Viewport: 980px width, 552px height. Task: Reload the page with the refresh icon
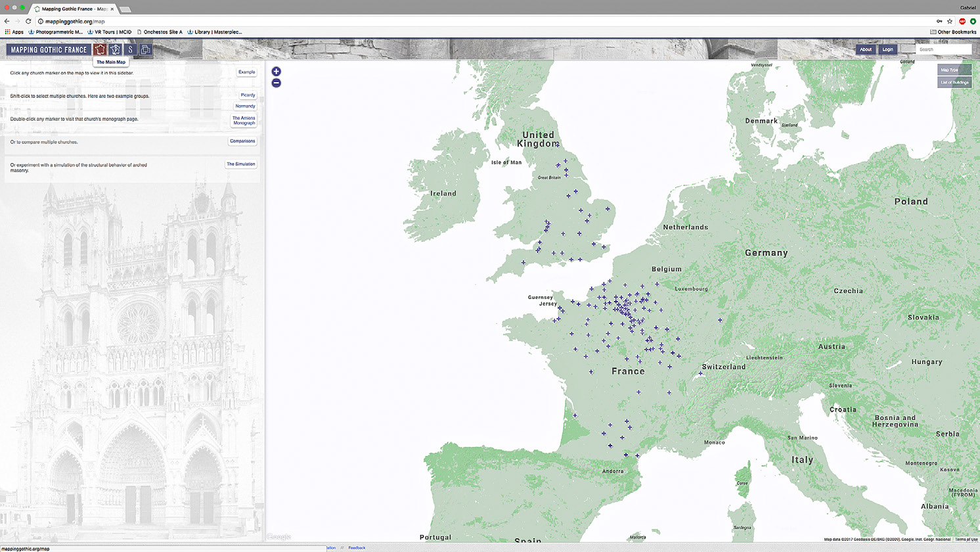tap(28, 21)
